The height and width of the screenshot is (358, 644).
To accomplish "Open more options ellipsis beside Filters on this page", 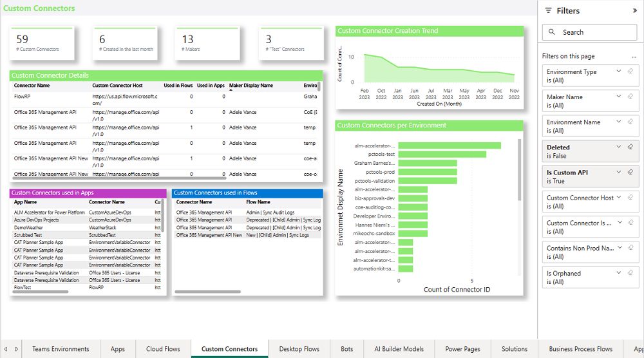I will tap(634, 57).
